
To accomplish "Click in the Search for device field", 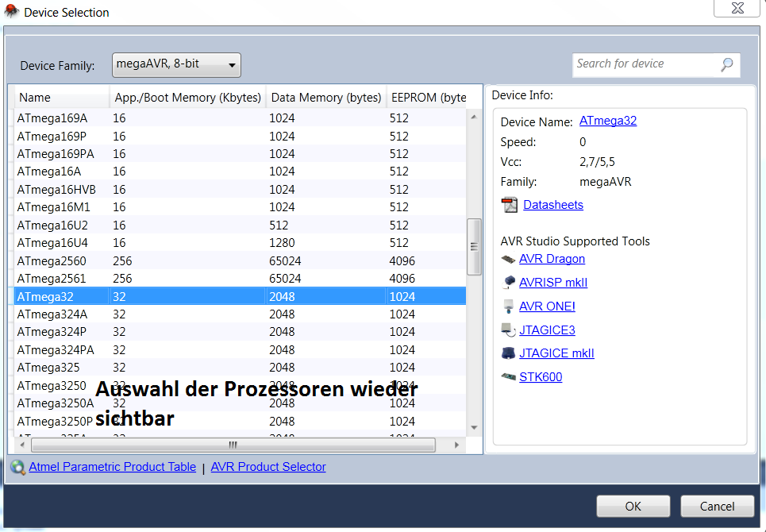I will 656,64.
